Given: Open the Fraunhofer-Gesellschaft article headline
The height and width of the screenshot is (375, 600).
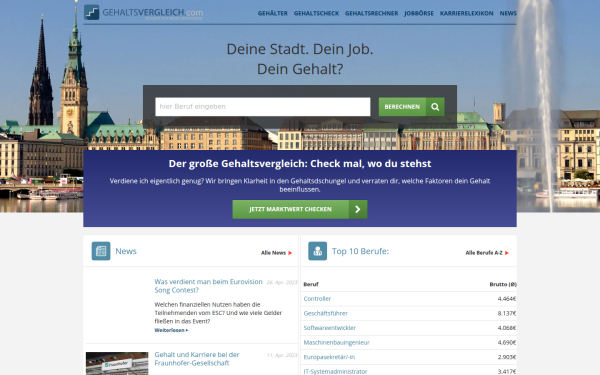Looking at the screenshot, I should [x=197, y=359].
